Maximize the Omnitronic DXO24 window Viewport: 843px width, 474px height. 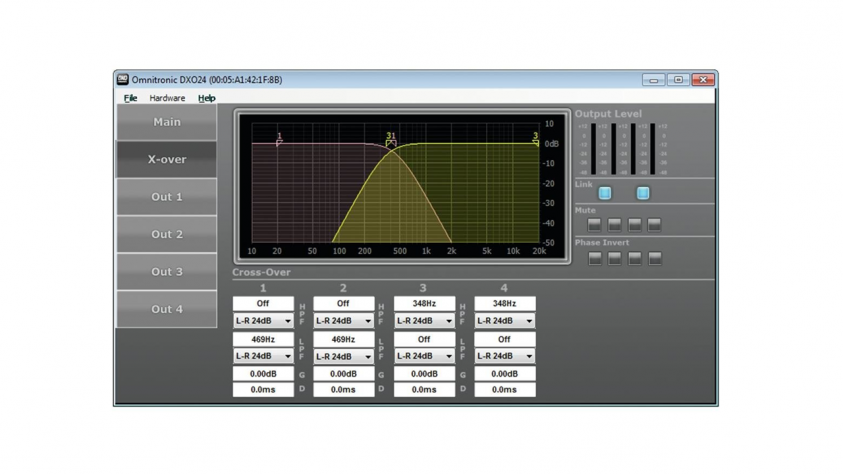pos(678,80)
